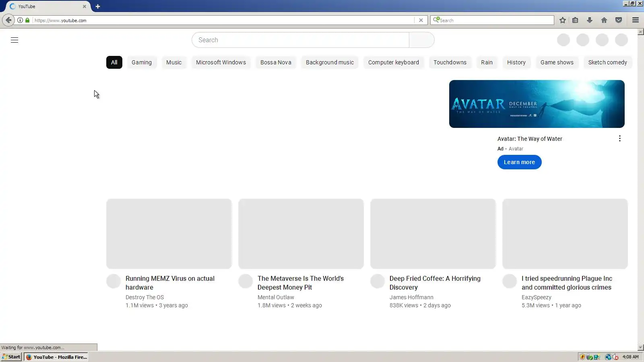The image size is (644, 362).
Task: Click the thumbnail above Deep Fried Coffee
Action: (433, 234)
